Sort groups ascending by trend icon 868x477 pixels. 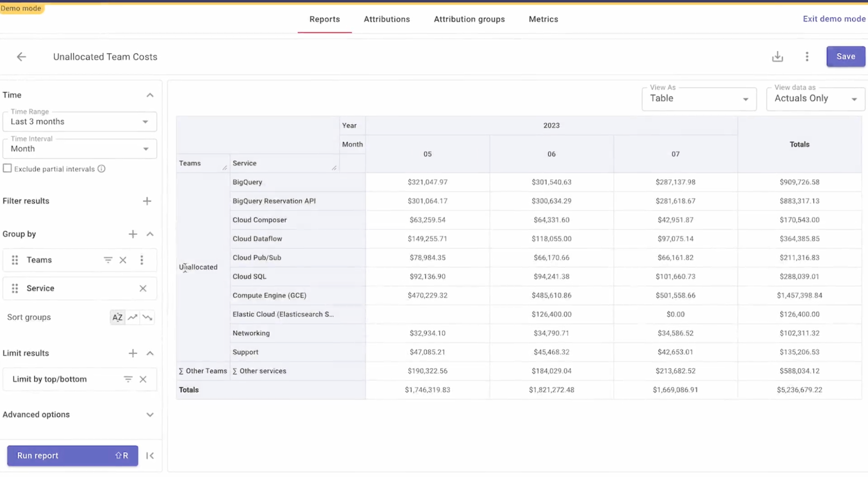[132, 317]
